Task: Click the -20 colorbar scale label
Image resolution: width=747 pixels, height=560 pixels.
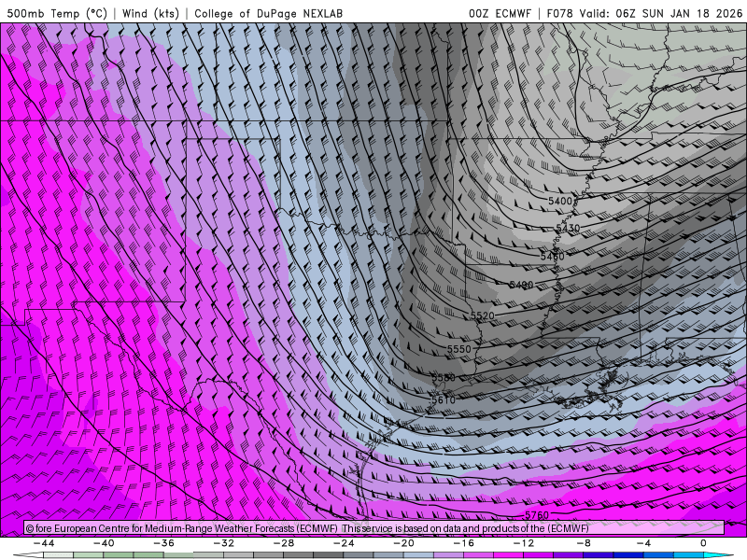Action: click(x=404, y=543)
